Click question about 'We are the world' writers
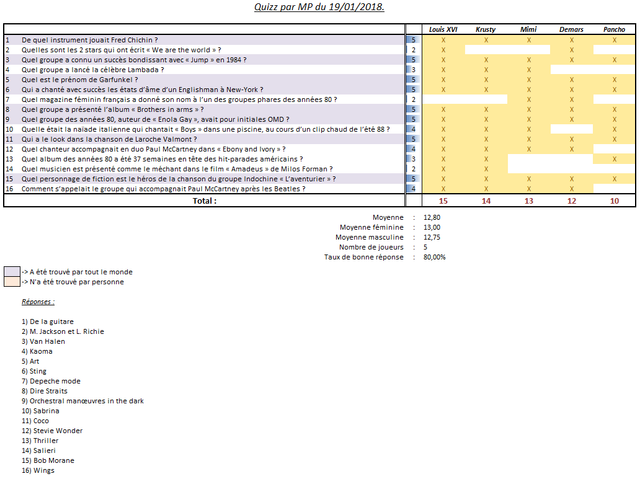The width and height of the screenshot is (640, 478). [x=121, y=50]
